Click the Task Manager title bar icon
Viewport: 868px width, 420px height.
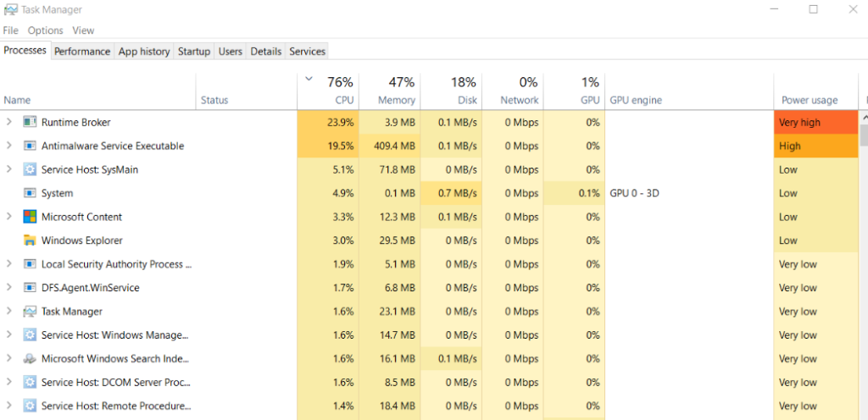tap(10, 9)
